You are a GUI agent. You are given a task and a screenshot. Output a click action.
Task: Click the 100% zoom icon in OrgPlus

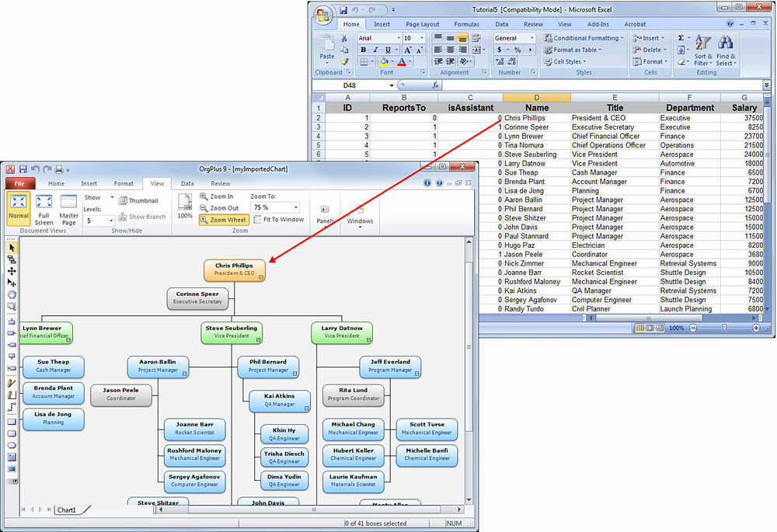(x=185, y=206)
